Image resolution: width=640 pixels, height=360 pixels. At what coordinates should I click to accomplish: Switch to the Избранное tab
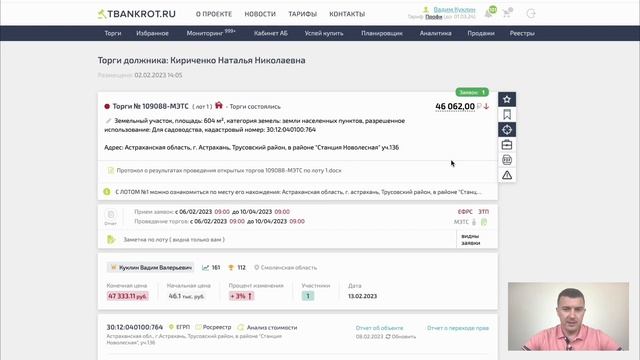[x=152, y=33]
